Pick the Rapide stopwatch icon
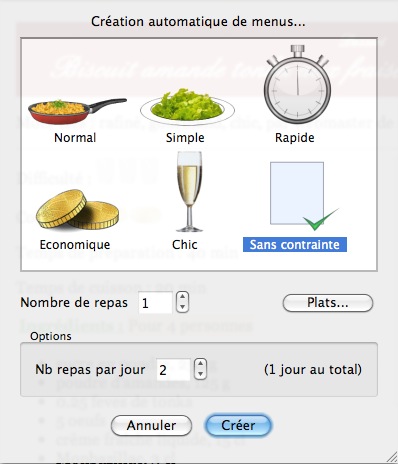Image resolution: width=398 pixels, height=464 pixels. [x=297, y=84]
